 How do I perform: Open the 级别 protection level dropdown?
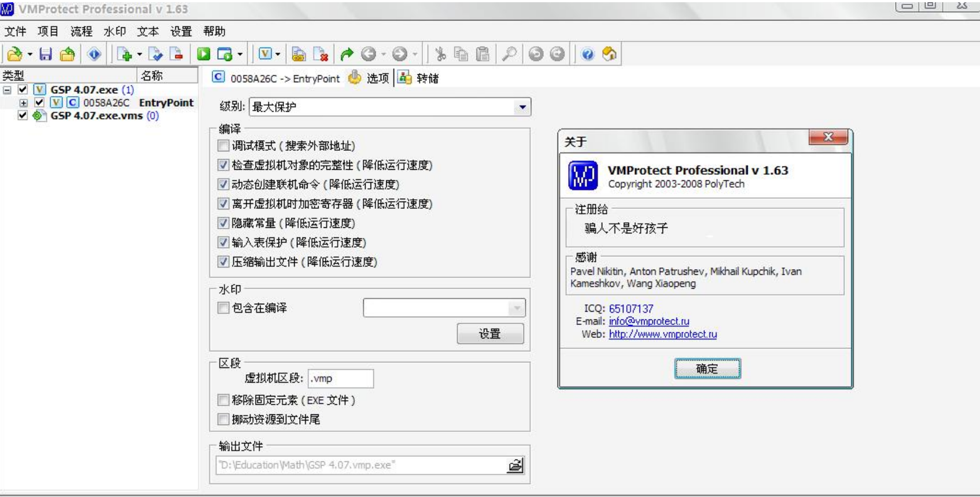[522, 107]
